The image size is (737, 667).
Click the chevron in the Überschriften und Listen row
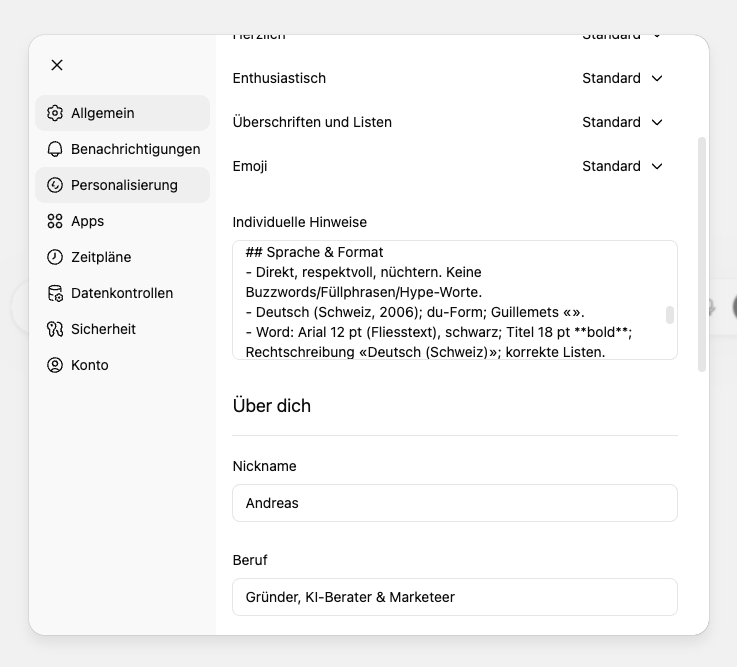tap(657, 123)
